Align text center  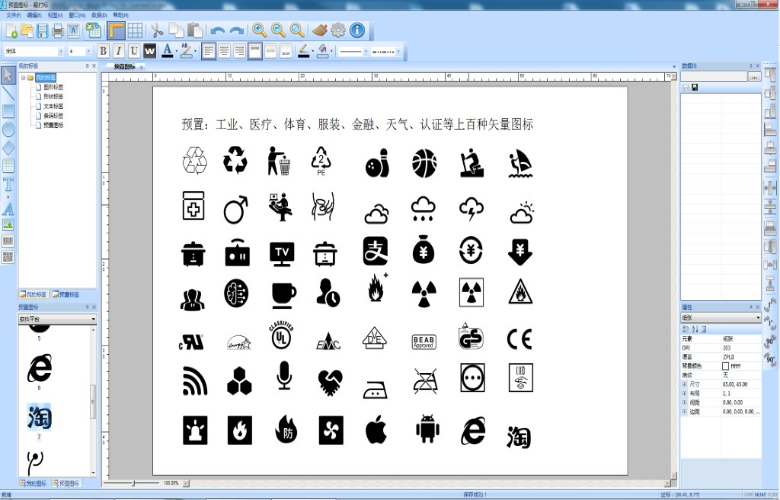[x=224, y=51]
